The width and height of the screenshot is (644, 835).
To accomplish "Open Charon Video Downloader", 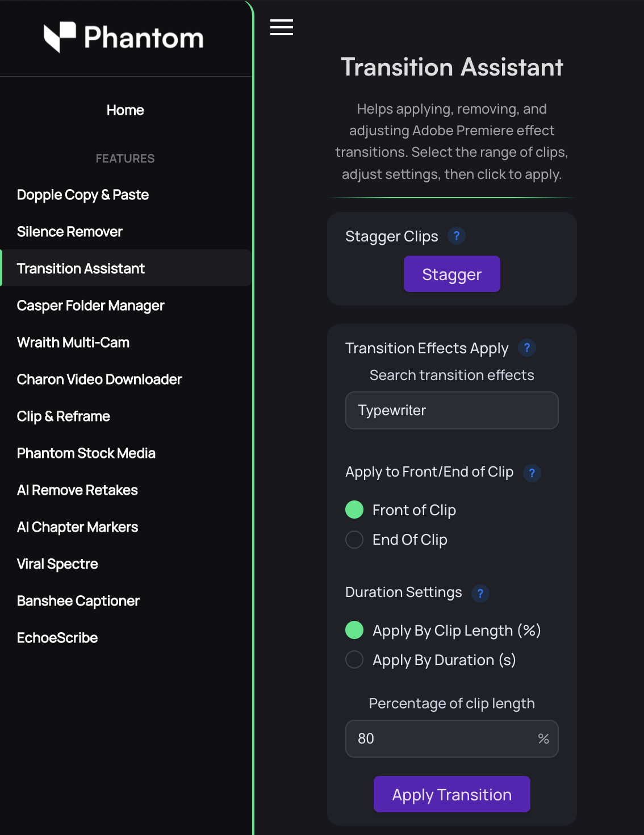I will pos(99,379).
